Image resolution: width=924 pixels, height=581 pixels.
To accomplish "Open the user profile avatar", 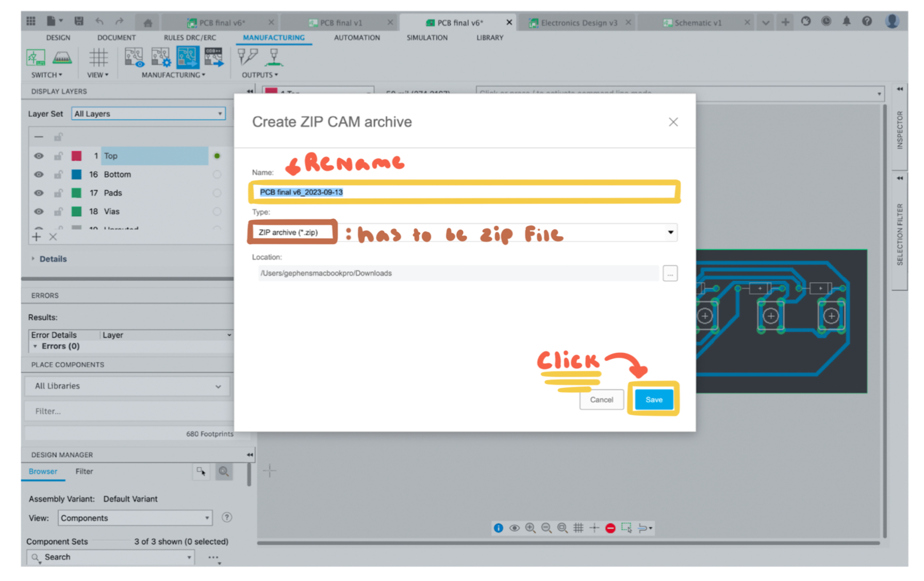I will pyautogui.click(x=892, y=21).
